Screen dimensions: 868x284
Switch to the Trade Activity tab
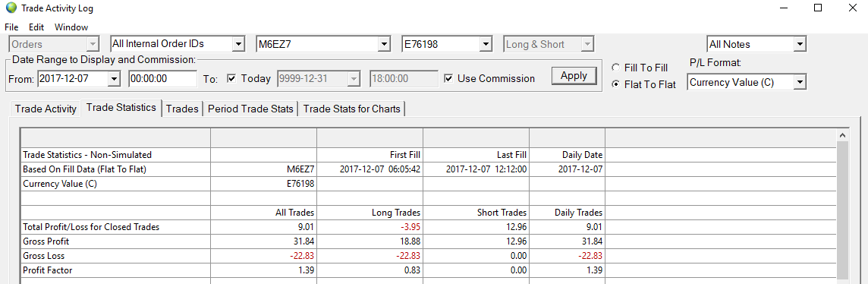coord(46,109)
